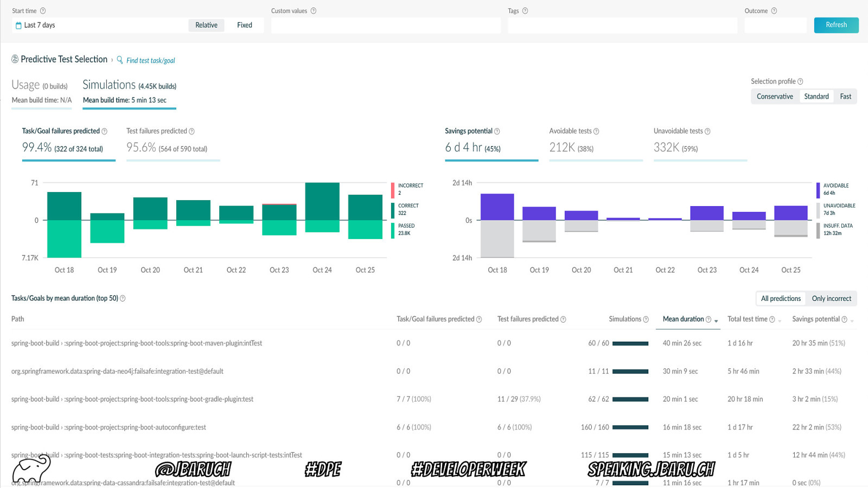Switch start time to Relative
The width and height of the screenshot is (868, 488).
tap(206, 25)
